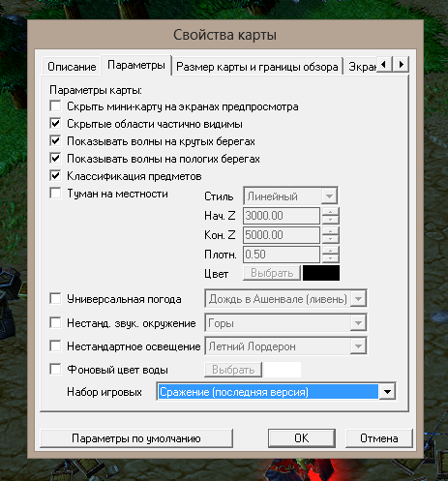Click the Кон. Z field with 5000.00

point(282,235)
